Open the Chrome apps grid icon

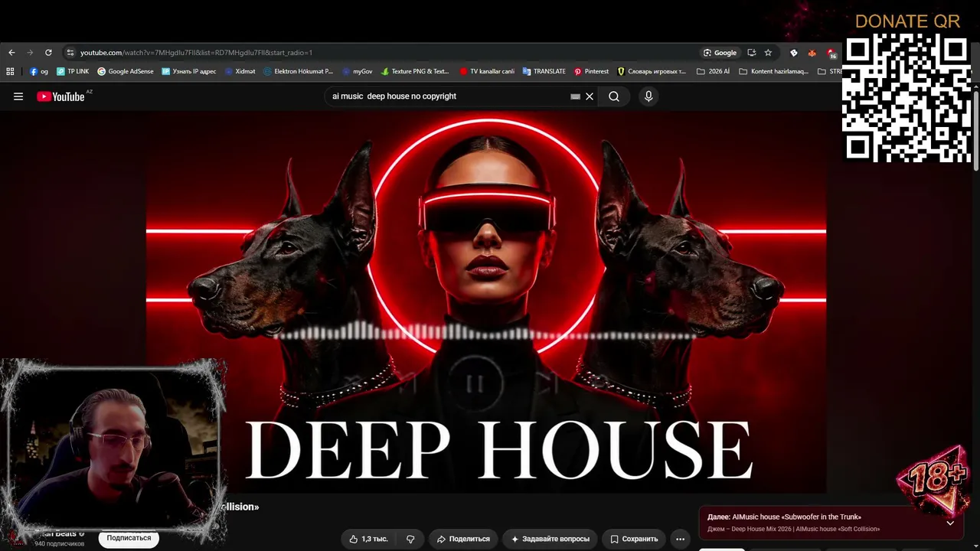pyautogui.click(x=10, y=71)
